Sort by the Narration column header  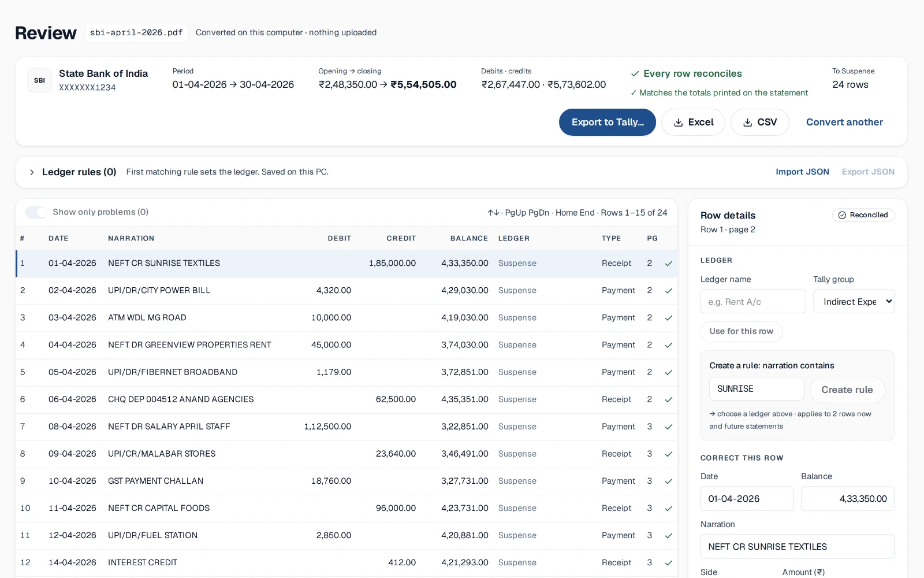click(131, 238)
